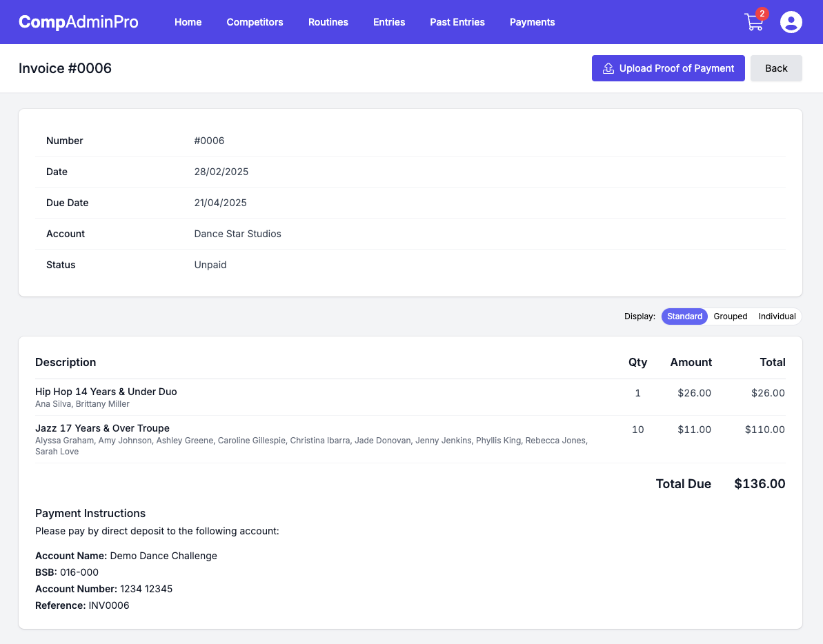Switch display to Individual
The height and width of the screenshot is (644, 823).
(x=777, y=316)
